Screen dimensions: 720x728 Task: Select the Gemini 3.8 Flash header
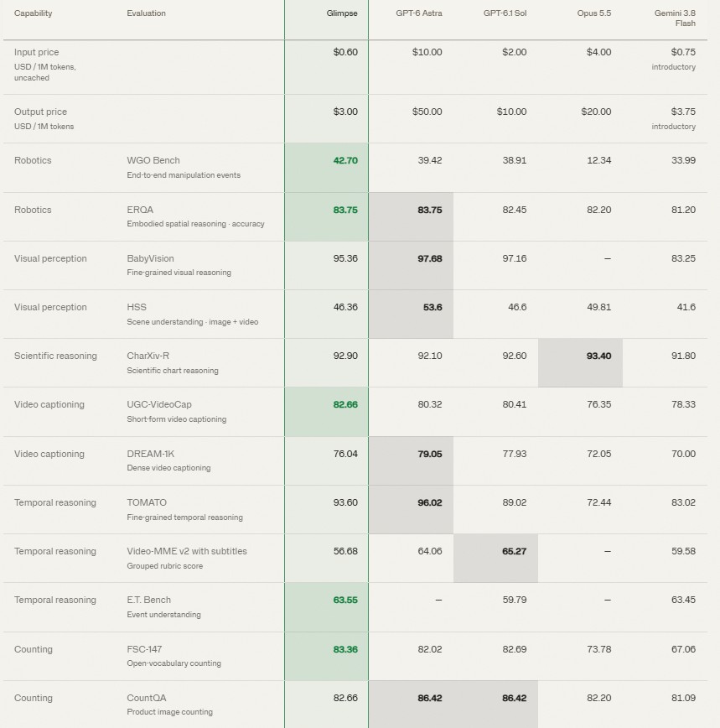pyautogui.click(x=675, y=18)
